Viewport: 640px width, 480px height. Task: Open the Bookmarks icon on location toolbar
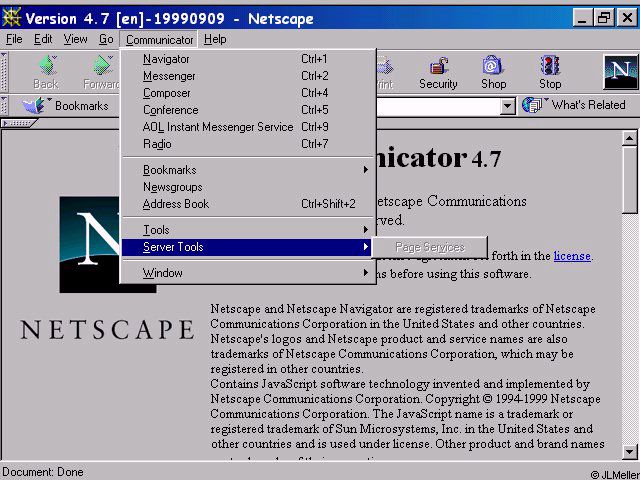pyautogui.click(x=34, y=106)
